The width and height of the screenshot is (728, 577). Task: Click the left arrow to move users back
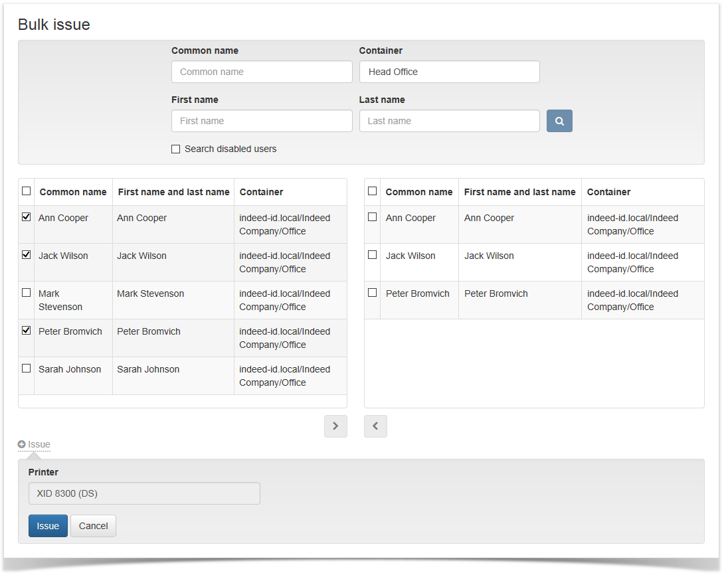tap(375, 426)
